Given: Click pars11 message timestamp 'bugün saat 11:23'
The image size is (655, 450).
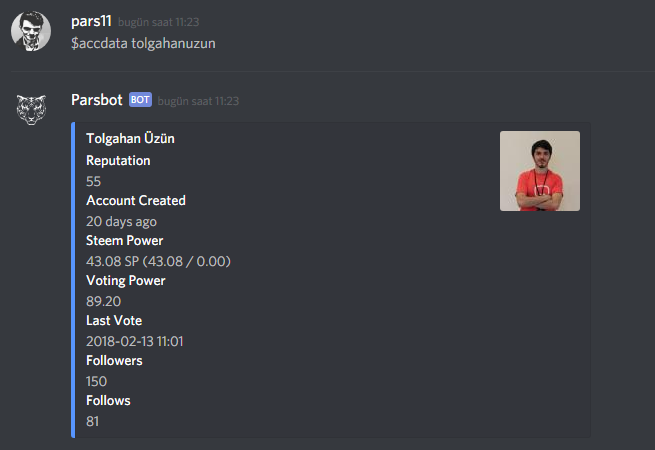Looking at the screenshot, I should pyautogui.click(x=159, y=22).
